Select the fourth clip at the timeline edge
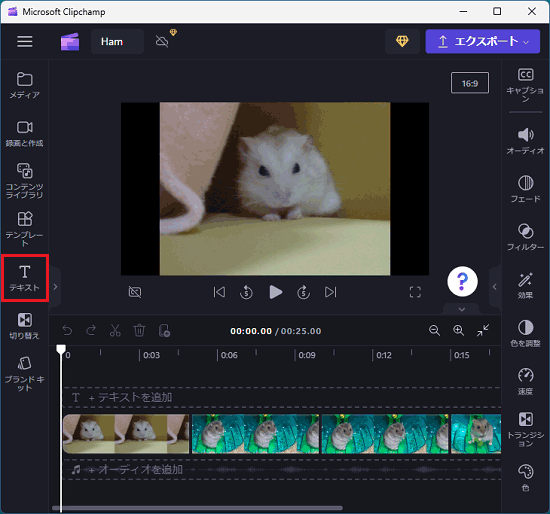The height and width of the screenshot is (514, 550). pos(476,434)
